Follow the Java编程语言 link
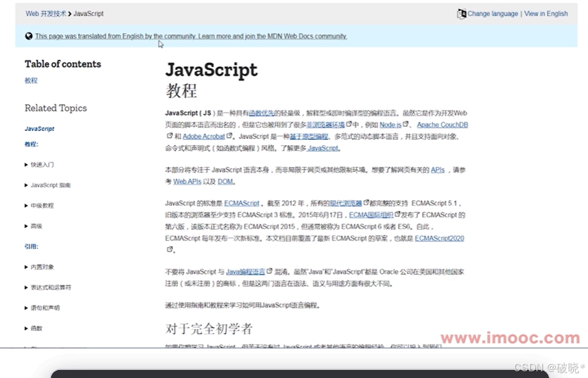588x378 pixels. [x=246, y=271]
